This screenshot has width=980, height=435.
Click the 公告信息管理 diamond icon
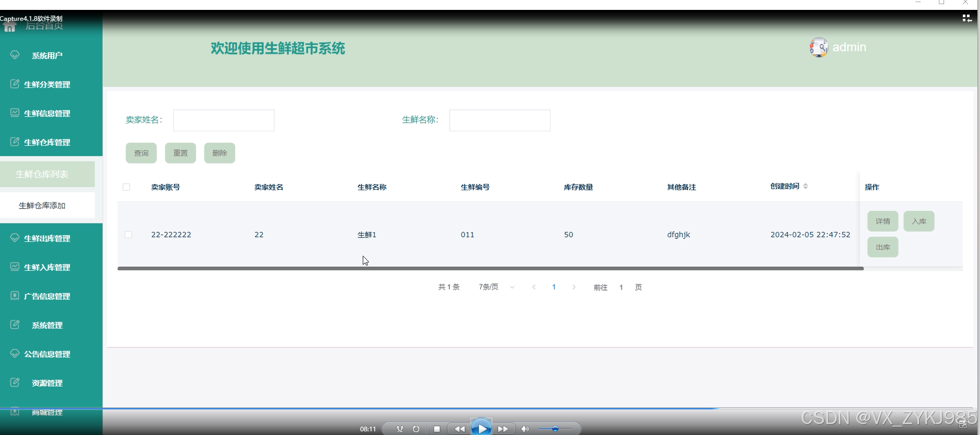pos(15,353)
